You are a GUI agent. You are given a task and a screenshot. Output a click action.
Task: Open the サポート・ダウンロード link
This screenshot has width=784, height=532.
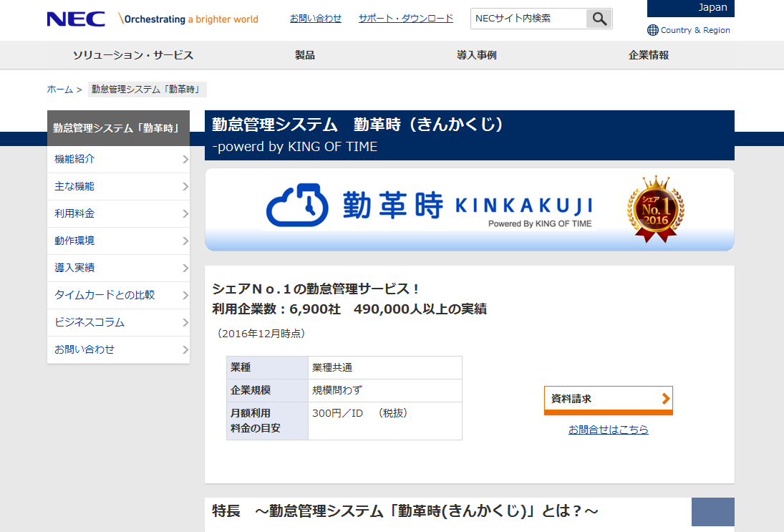tap(405, 19)
